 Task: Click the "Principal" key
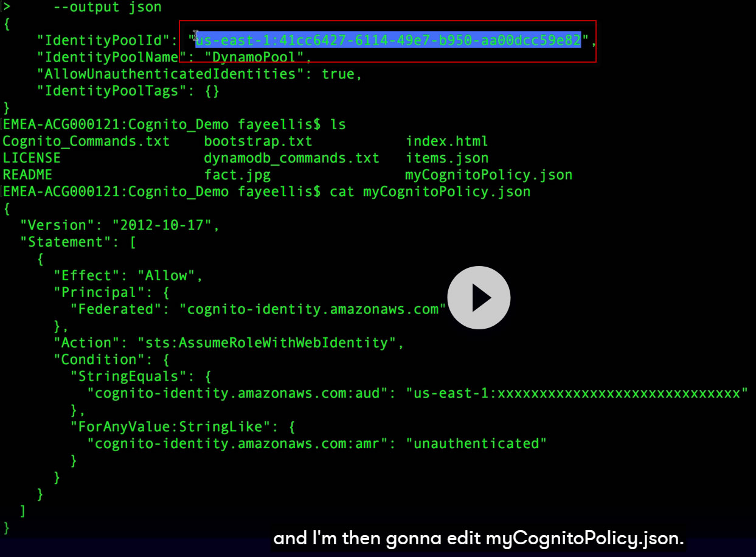pyautogui.click(x=98, y=292)
